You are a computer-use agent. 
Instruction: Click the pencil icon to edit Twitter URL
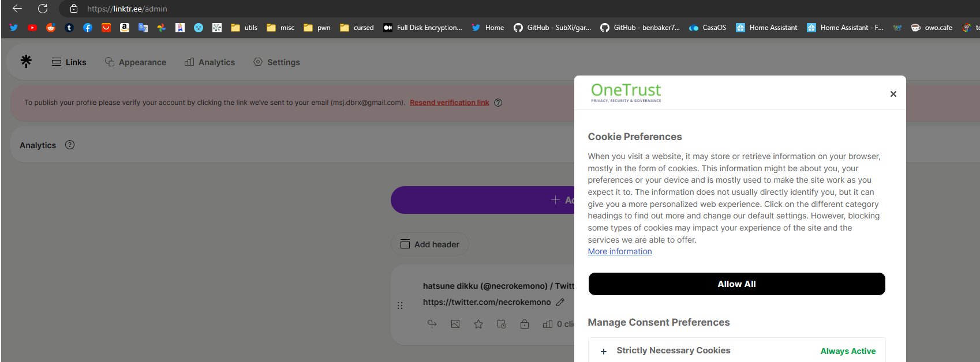(560, 302)
